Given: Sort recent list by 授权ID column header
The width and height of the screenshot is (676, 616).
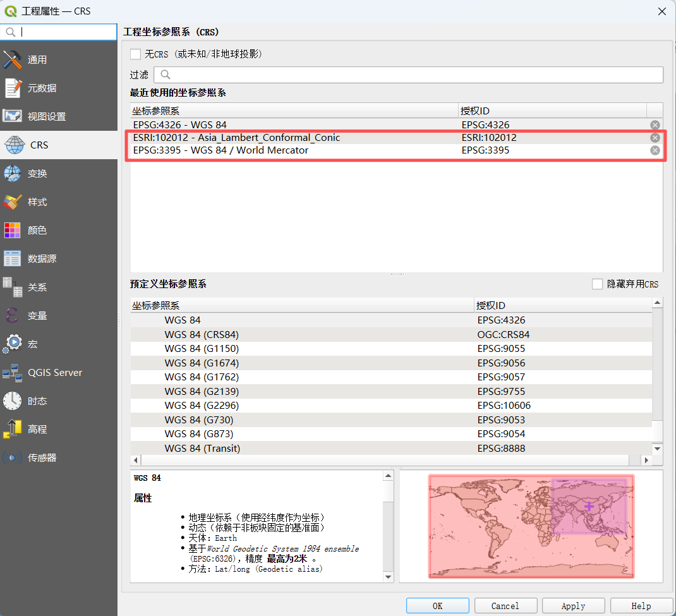Looking at the screenshot, I should tap(552, 111).
